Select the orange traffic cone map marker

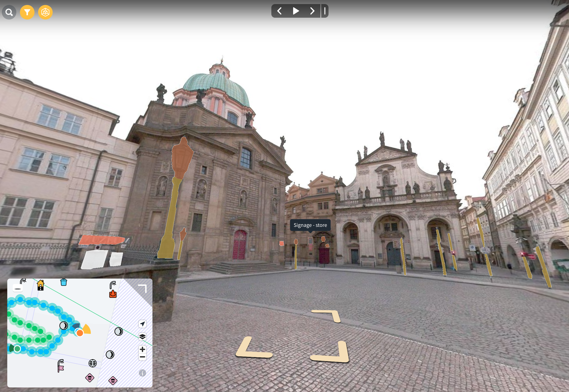(x=113, y=294)
